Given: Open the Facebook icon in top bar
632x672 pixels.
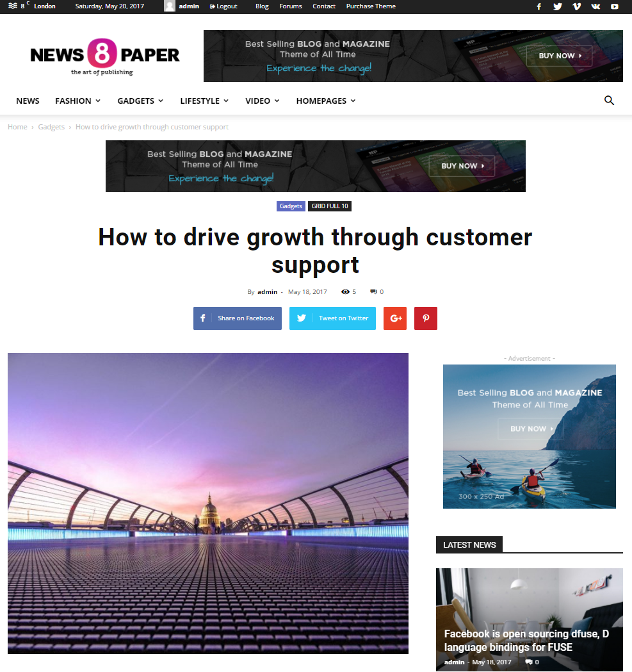Looking at the screenshot, I should pyautogui.click(x=539, y=6).
